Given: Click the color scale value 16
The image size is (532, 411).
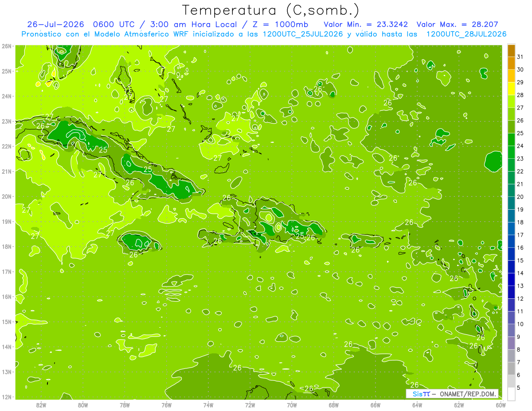Looking at the screenshot, I should click(x=520, y=247).
